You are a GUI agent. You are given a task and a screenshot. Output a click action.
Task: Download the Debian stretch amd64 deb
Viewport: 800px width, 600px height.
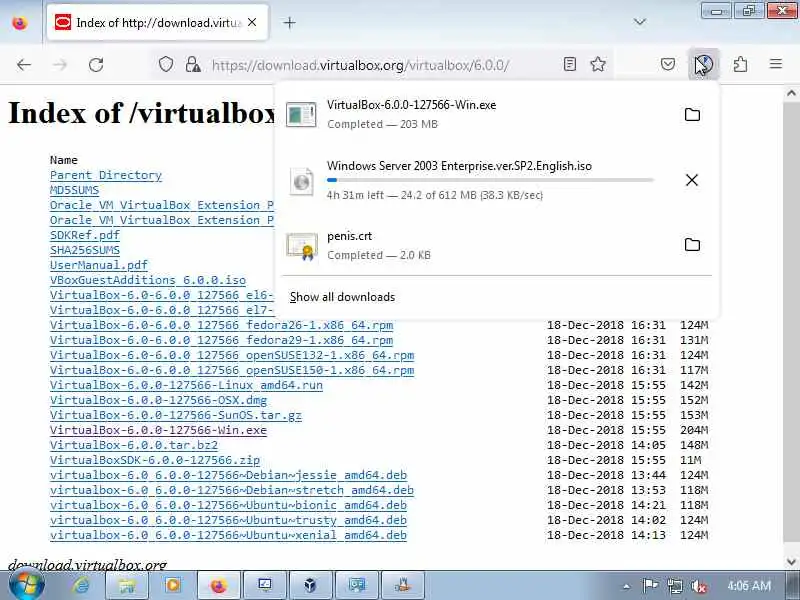[232, 490]
